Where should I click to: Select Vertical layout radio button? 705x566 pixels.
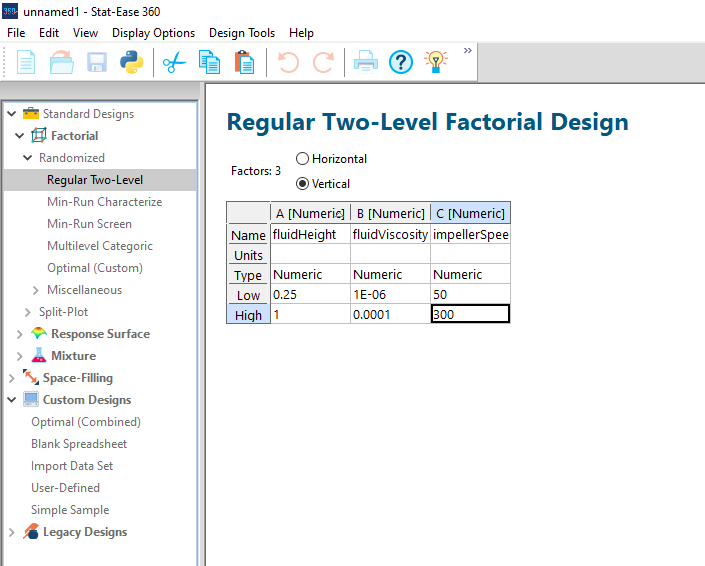[302, 183]
